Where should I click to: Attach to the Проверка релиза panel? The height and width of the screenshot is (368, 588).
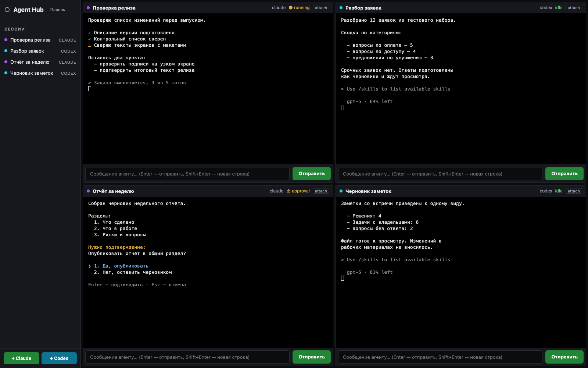coord(321,8)
